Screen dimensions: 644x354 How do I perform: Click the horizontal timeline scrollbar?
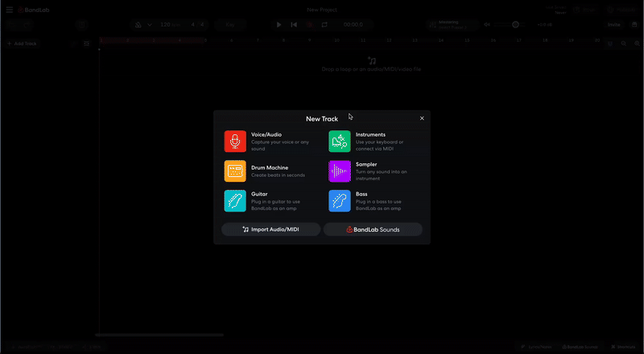(159, 335)
